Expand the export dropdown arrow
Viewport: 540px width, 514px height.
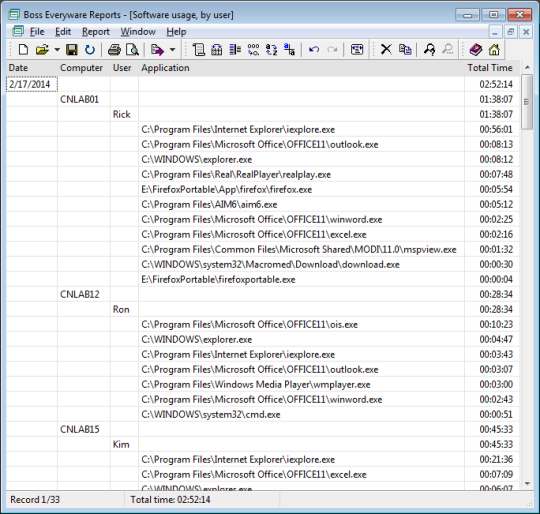(x=173, y=50)
